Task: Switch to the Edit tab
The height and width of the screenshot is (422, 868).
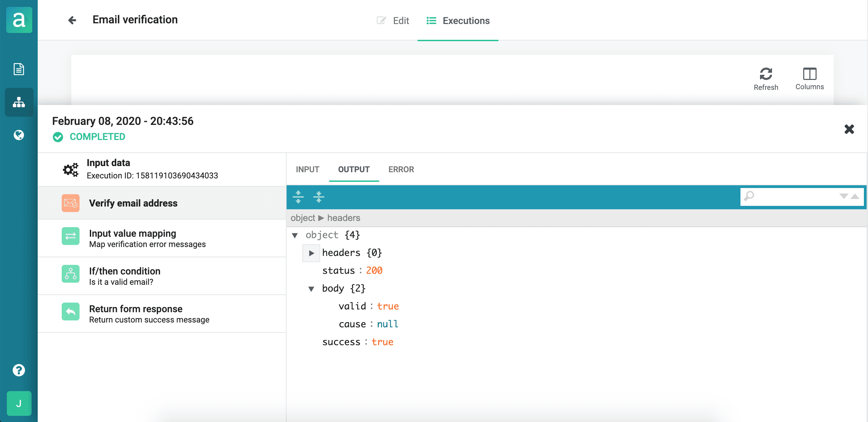Action: pos(393,21)
